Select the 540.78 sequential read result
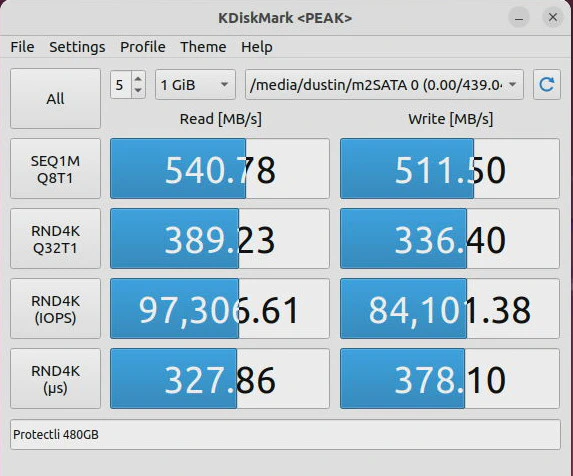 pos(220,168)
